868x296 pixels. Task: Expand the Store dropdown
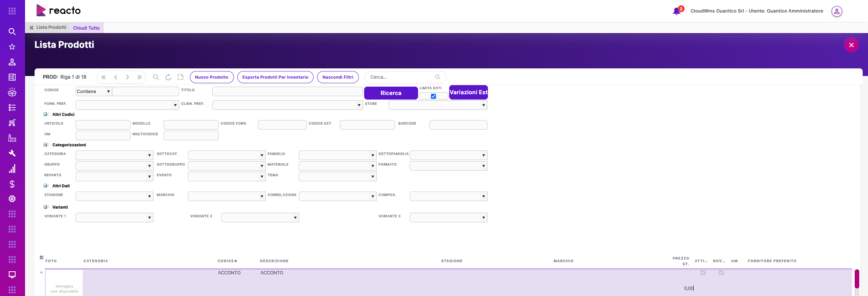(438, 105)
